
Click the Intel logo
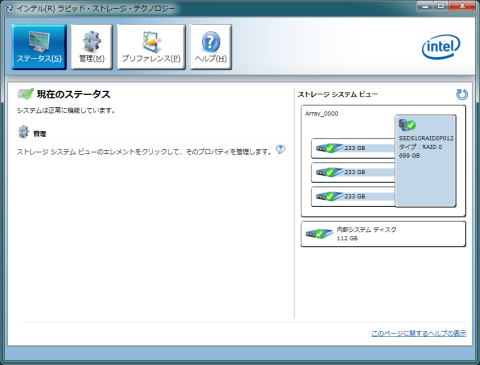441,47
